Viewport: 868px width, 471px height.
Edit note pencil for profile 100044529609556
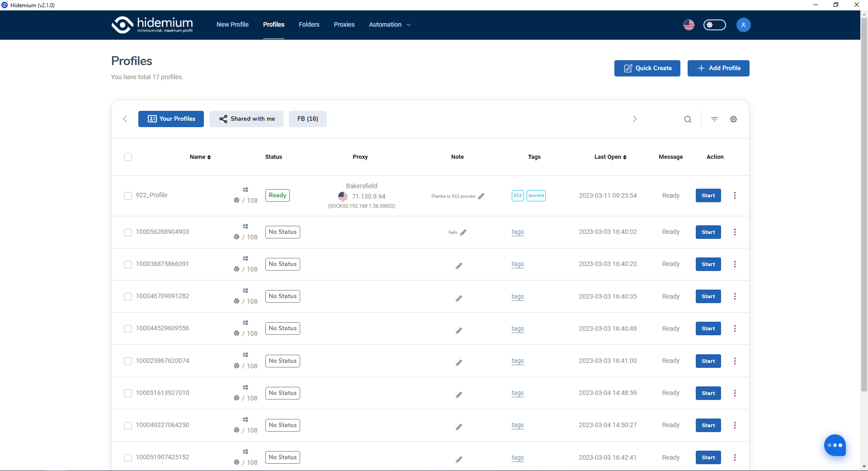click(459, 330)
